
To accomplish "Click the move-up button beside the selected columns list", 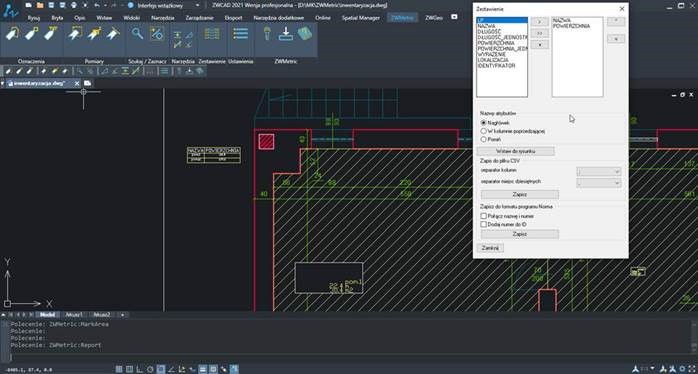I will click(x=616, y=21).
